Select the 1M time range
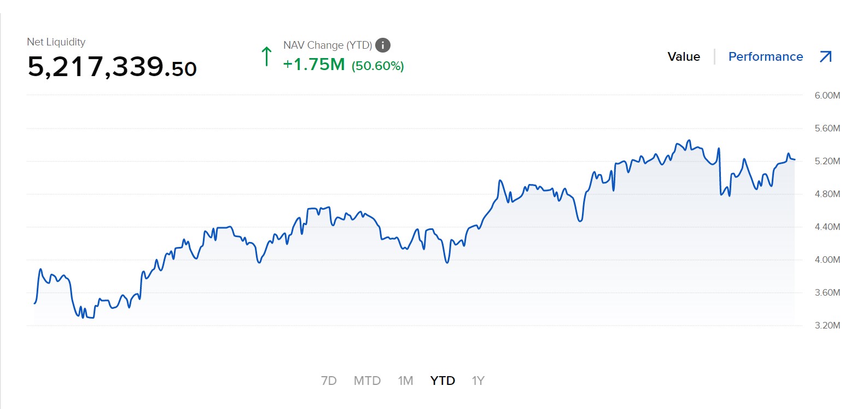The image size is (868, 409). click(405, 381)
